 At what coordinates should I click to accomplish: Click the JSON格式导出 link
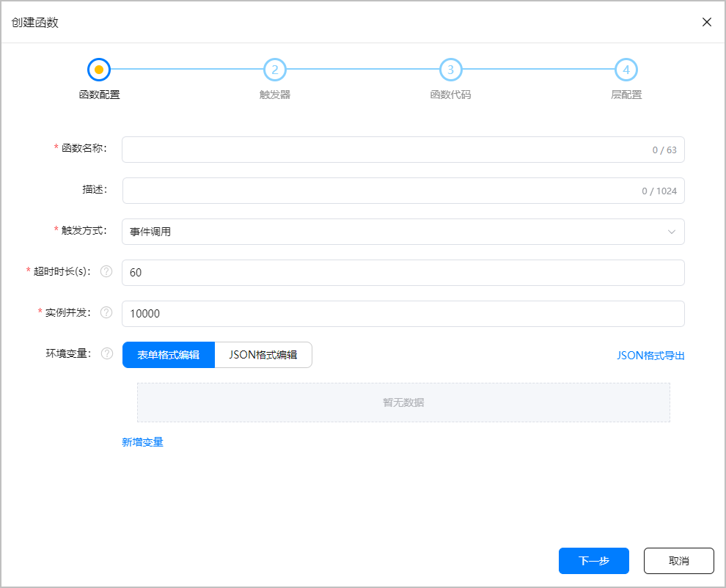tap(650, 356)
